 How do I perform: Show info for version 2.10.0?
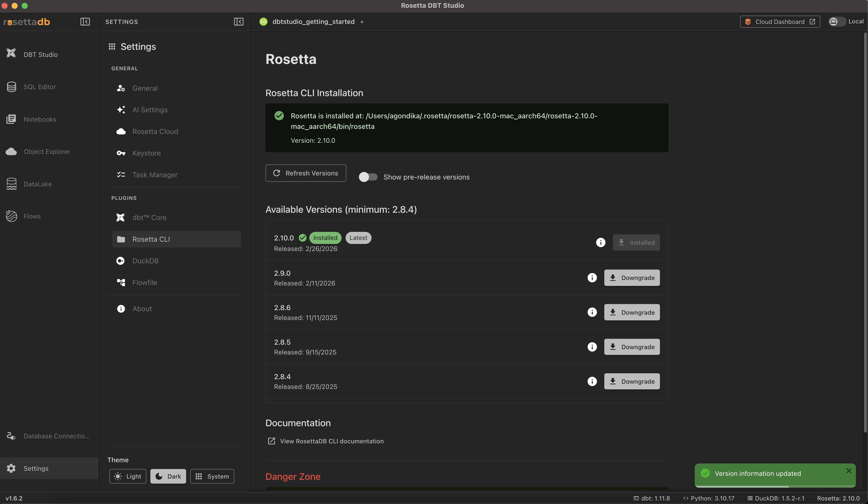pos(601,242)
